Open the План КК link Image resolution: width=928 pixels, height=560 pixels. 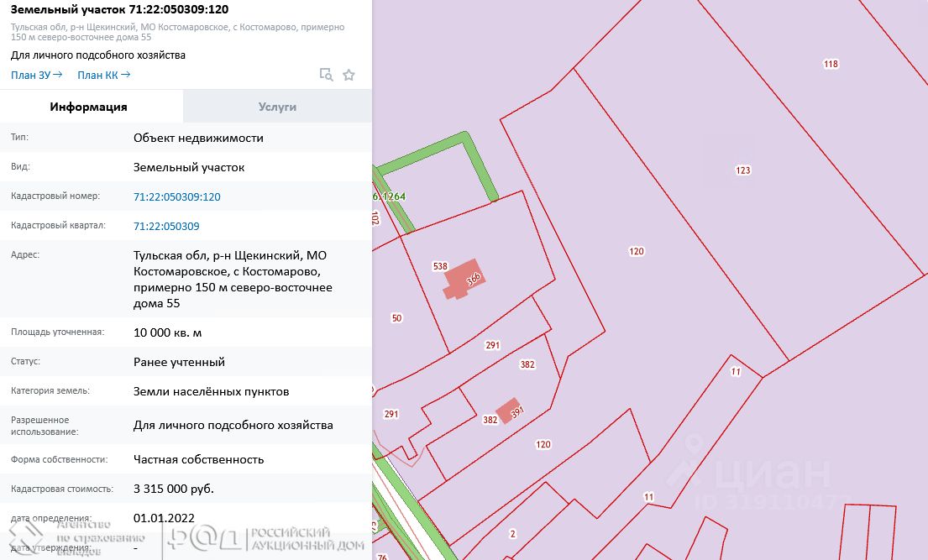click(104, 76)
